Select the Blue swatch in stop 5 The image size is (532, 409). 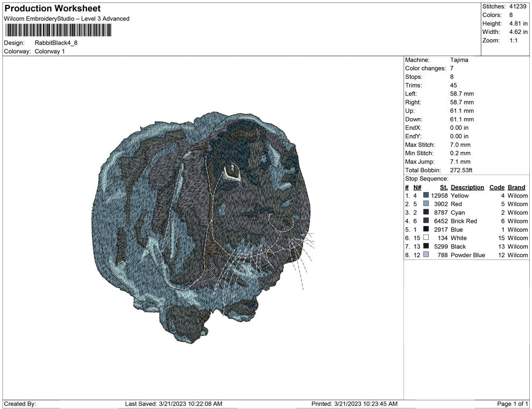tap(426, 230)
